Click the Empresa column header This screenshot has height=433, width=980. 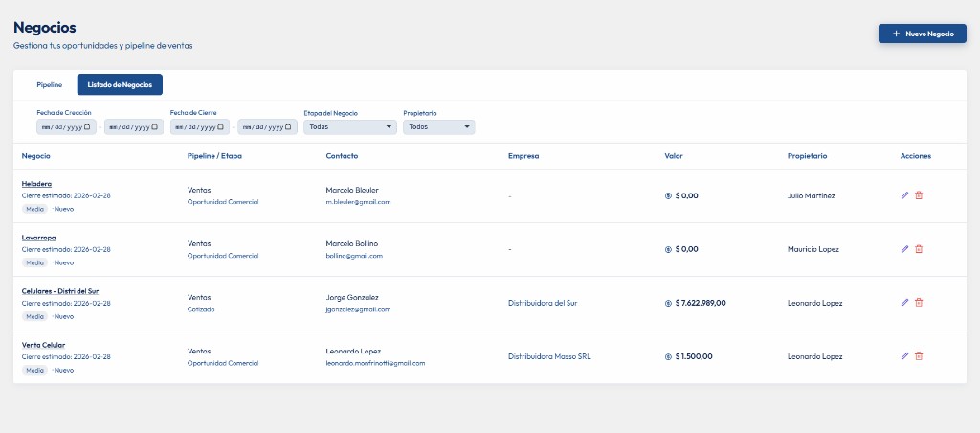point(523,156)
